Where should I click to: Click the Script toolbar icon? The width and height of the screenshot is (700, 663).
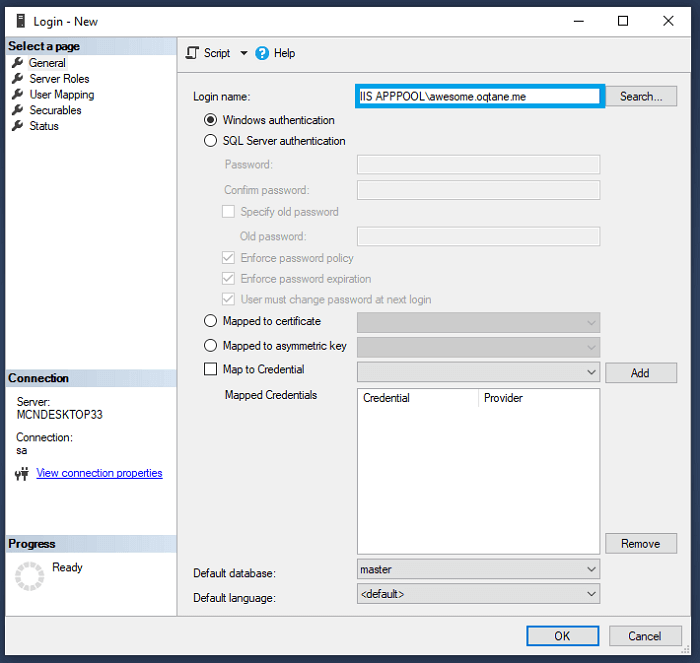pos(192,53)
